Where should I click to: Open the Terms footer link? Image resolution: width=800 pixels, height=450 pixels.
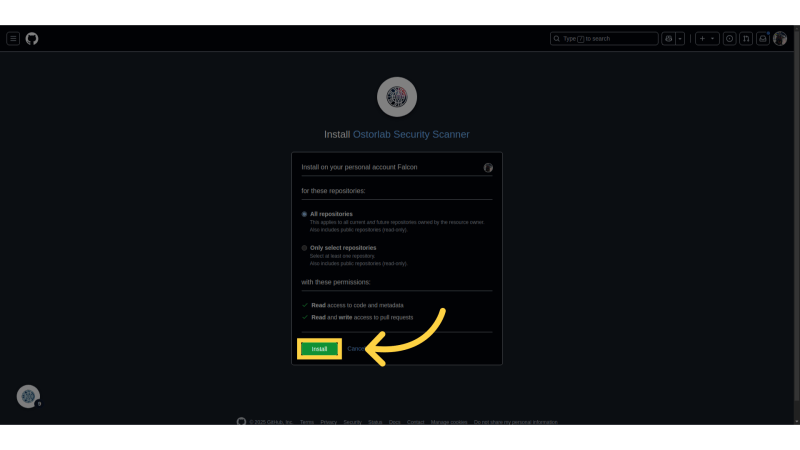[x=307, y=422]
